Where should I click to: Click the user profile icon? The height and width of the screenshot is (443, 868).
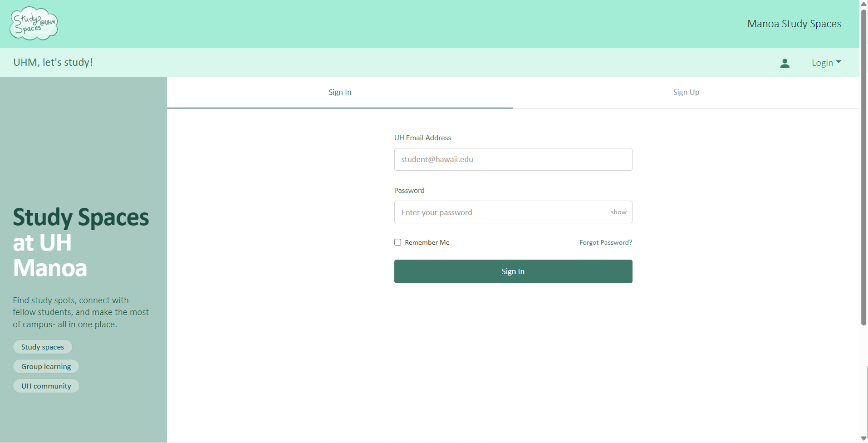(785, 63)
